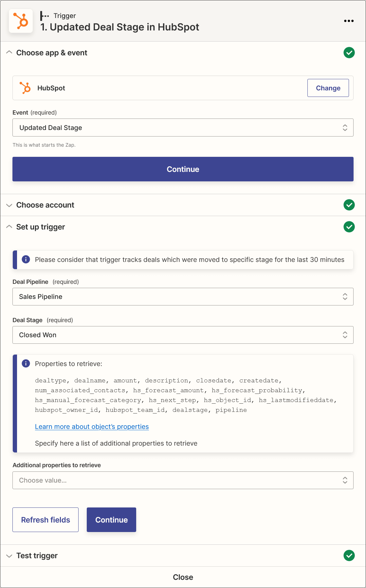Expand the Choose account section
366x588 pixels.
[x=9, y=205]
